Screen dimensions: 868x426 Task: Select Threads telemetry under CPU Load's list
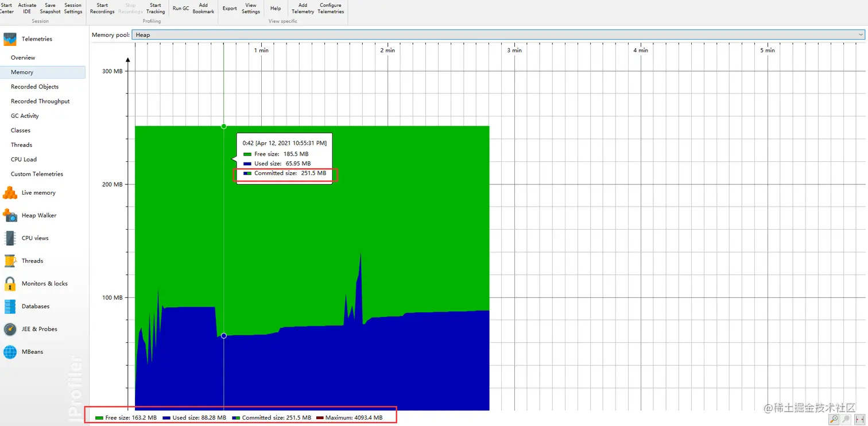pyautogui.click(x=21, y=145)
